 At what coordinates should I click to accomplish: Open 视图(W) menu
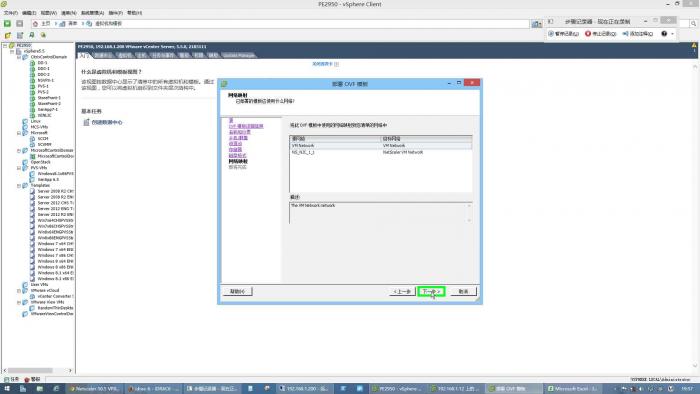(49, 13)
